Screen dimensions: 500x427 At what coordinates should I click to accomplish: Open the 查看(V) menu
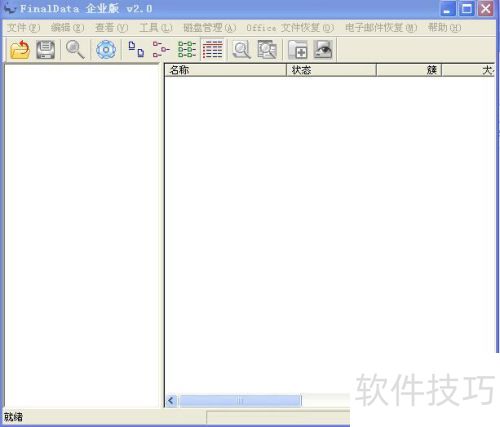point(112,28)
